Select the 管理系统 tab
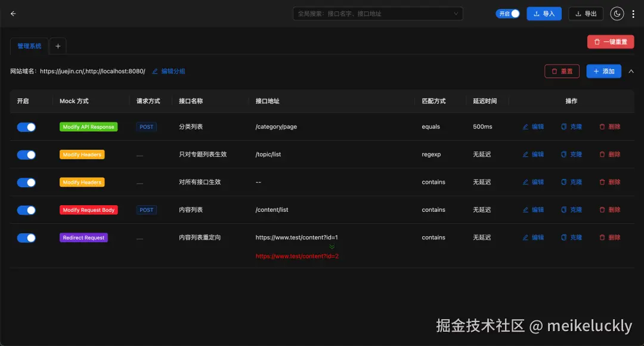The image size is (644, 346). pyautogui.click(x=29, y=46)
